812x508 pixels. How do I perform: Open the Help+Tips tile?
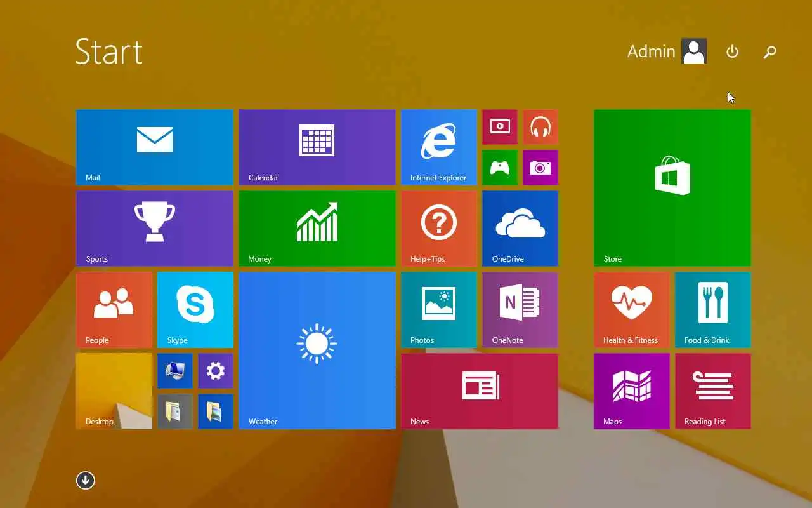[x=439, y=229]
